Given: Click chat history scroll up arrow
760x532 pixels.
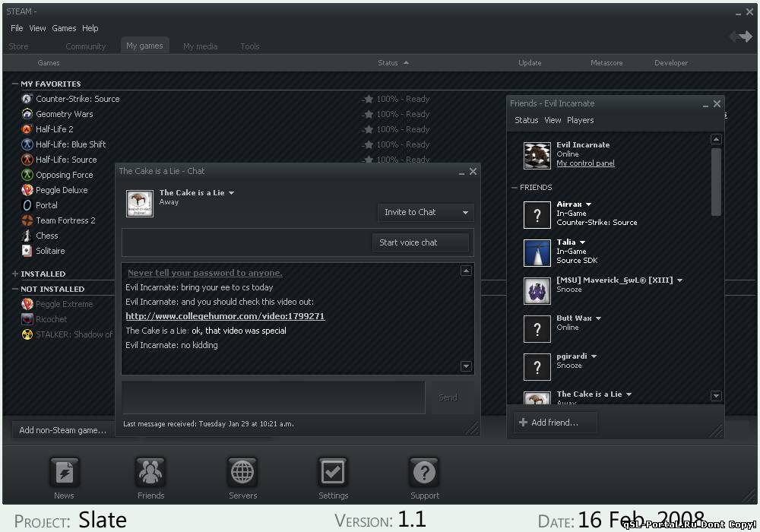Looking at the screenshot, I should pos(466,271).
